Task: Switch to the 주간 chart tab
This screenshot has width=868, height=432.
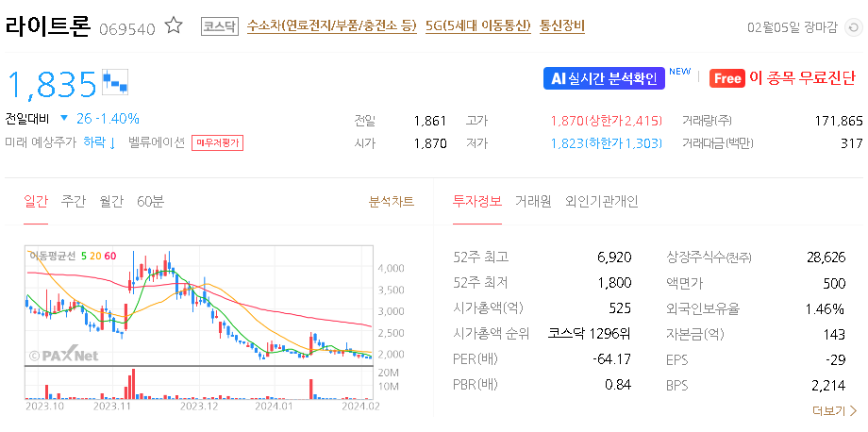Action: [73, 202]
